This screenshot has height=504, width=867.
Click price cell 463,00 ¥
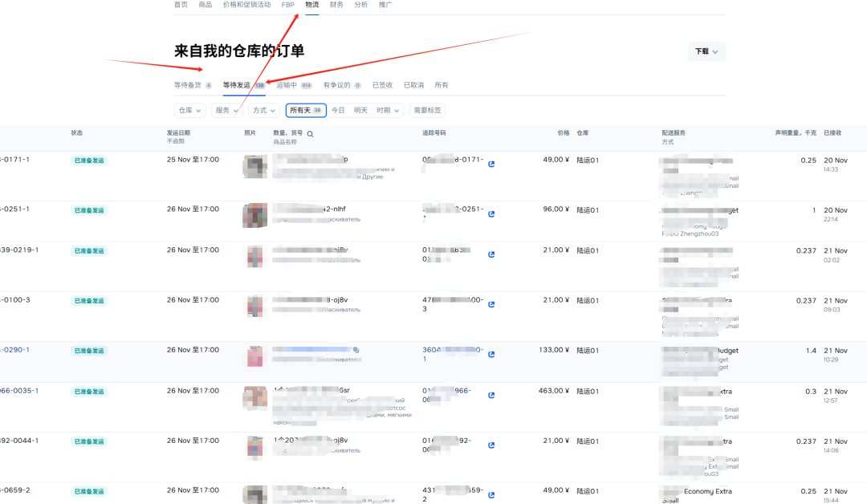point(553,391)
